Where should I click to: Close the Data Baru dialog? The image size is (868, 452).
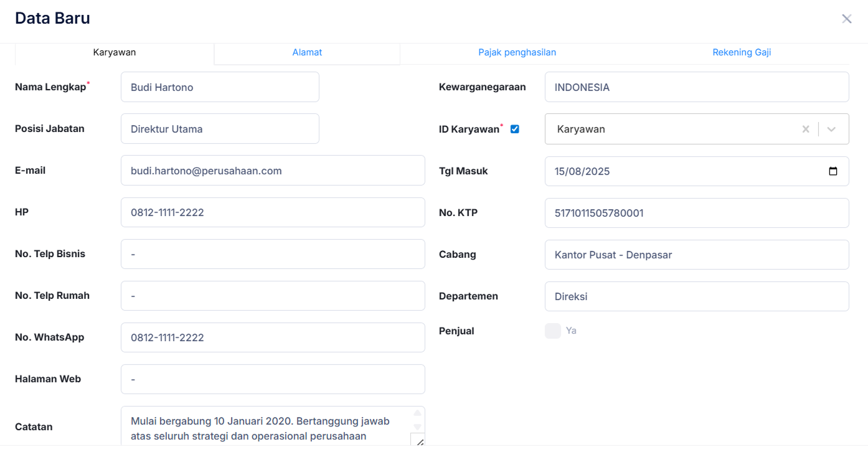tap(846, 19)
